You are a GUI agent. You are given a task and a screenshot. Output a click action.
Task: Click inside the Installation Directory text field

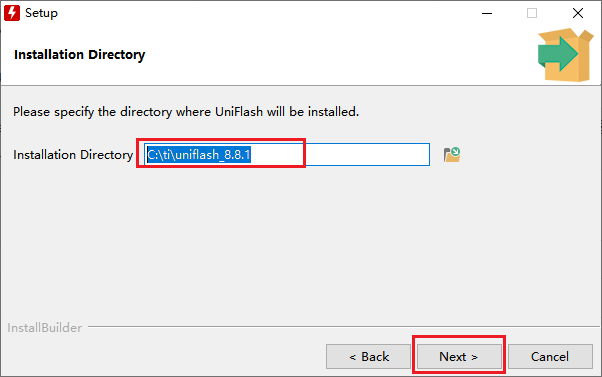[287, 155]
